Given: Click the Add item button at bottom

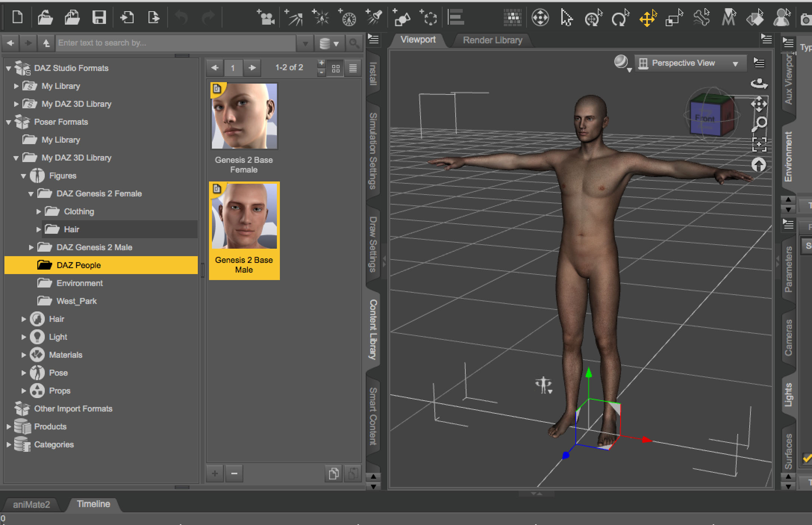Looking at the screenshot, I should 215,473.
